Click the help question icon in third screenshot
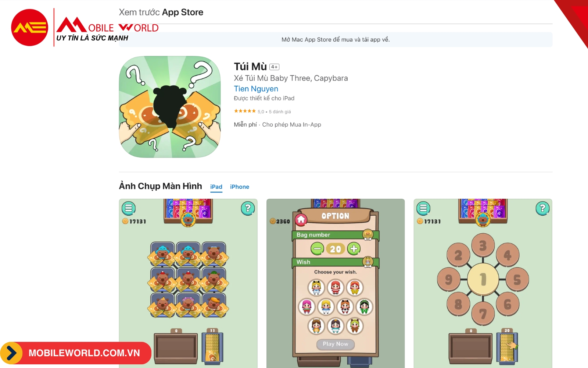 tap(543, 208)
